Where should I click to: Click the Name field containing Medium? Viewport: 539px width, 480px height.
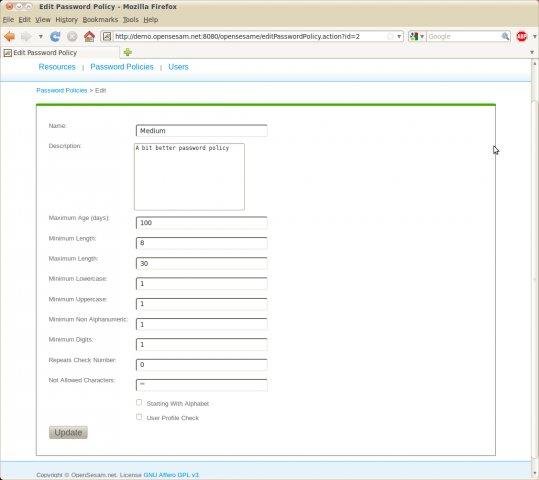(201, 131)
